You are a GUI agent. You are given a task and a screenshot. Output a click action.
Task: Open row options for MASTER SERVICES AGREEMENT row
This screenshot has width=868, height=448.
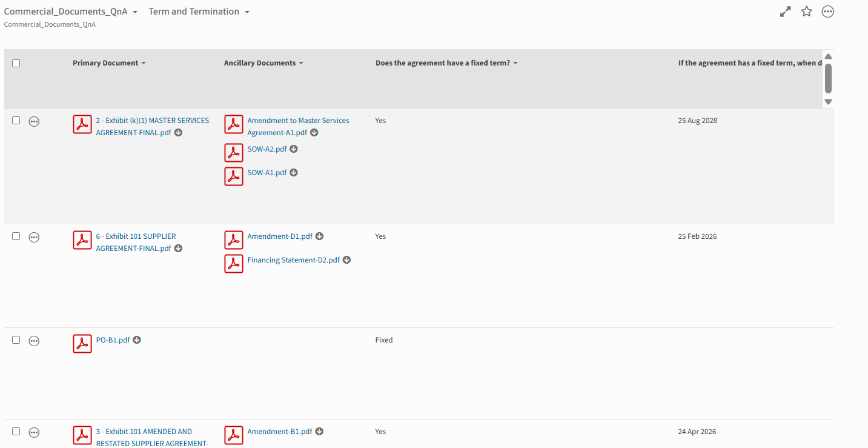pyautogui.click(x=35, y=122)
